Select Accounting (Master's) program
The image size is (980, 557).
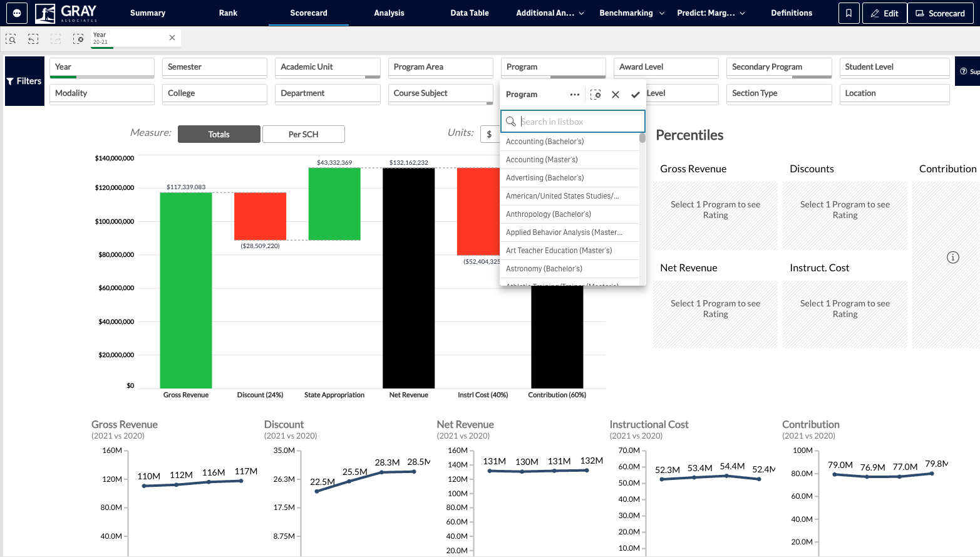point(569,160)
